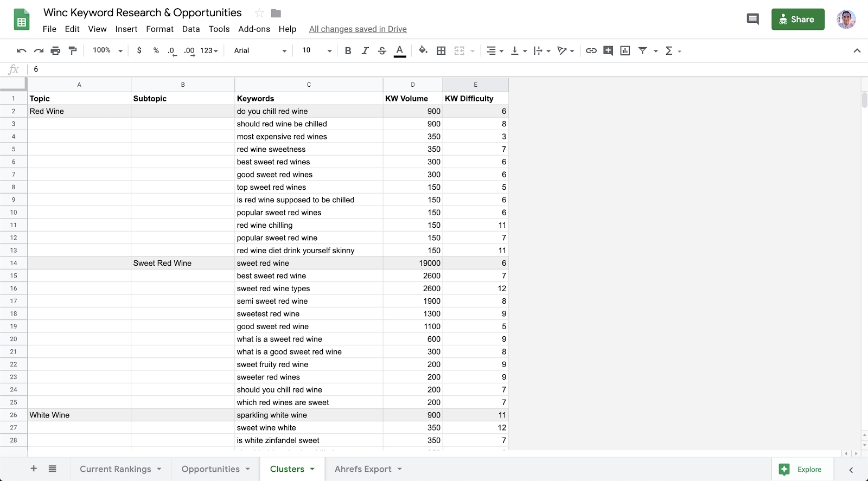This screenshot has width=868, height=481.
Task: Toggle strikethrough formatting
Action: [x=382, y=50]
